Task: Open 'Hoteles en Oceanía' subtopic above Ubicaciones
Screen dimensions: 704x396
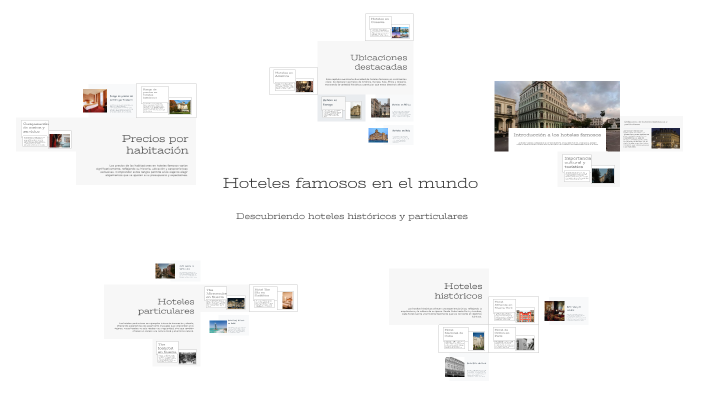Action: point(389,27)
